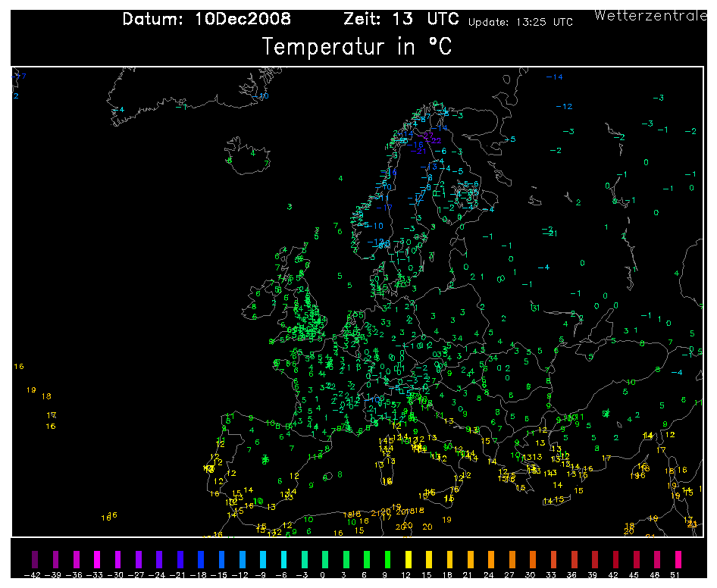
Task: Select the orange 30 degree legend swatch
Action: pyautogui.click(x=533, y=559)
